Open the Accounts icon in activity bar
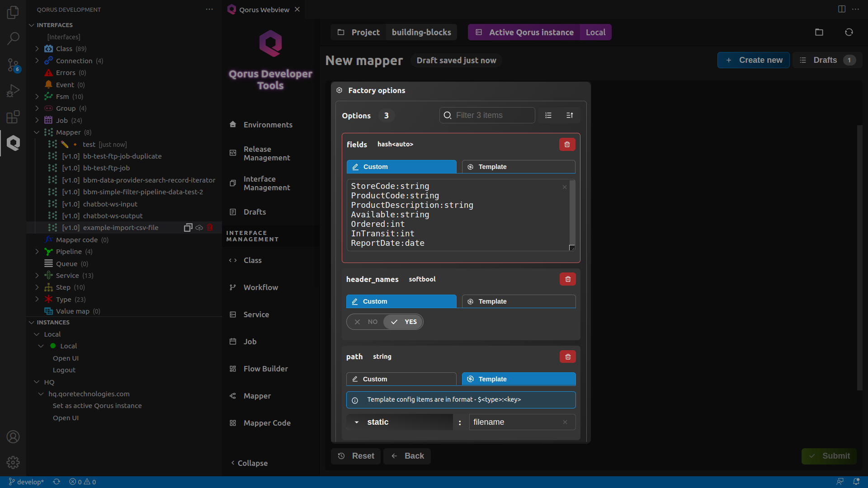The height and width of the screenshot is (488, 868). coord(13,437)
